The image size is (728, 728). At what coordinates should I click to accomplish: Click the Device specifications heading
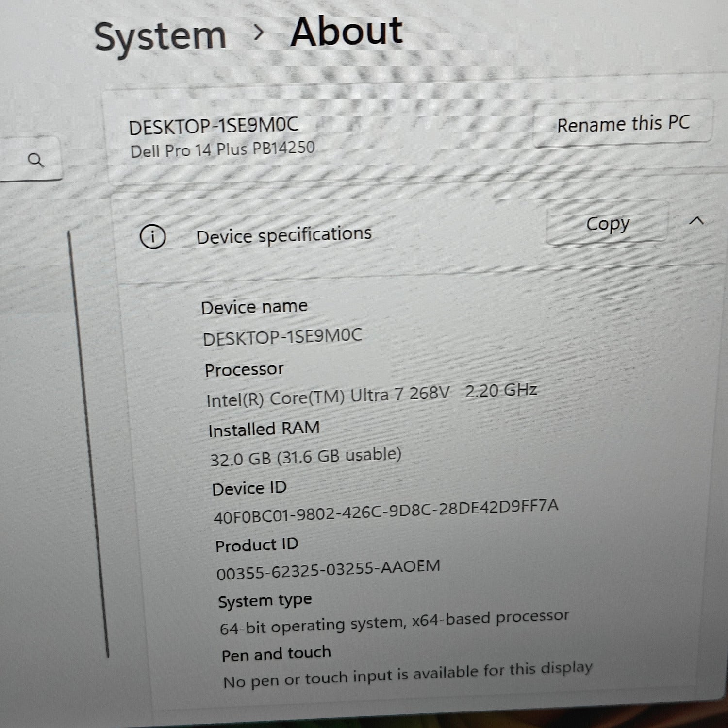click(284, 235)
